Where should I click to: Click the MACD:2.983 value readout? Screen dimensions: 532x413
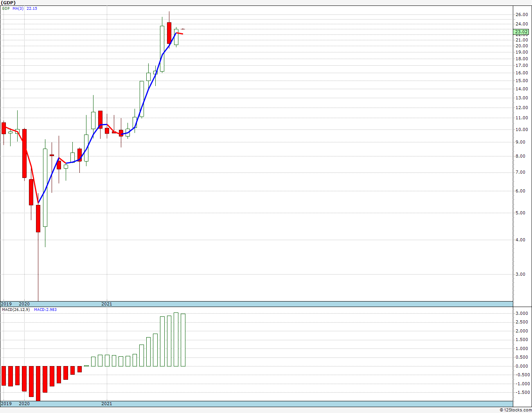click(x=45, y=309)
